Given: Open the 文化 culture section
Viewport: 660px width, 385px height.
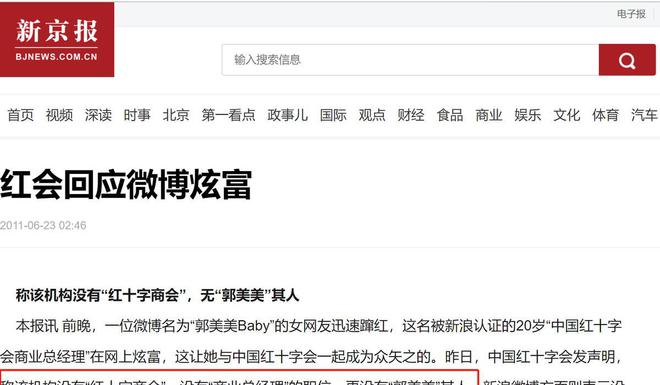Looking at the screenshot, I should click(567, 114).
